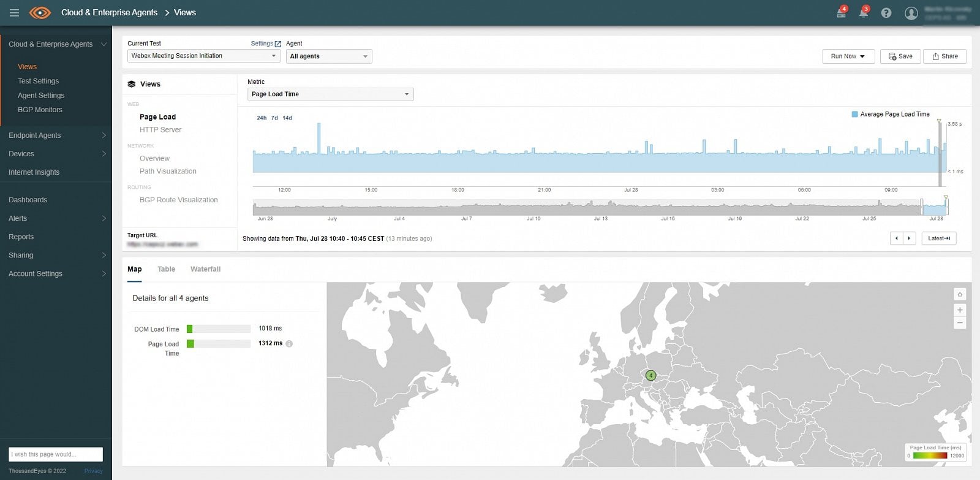Open Agent Settings in the sidebar
This screenshot has height=480, width=980.
pyautogui.click(x=41, y=96)
